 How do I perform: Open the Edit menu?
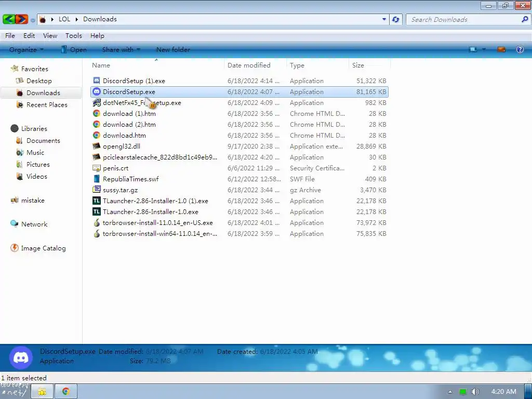click(29, 36)
